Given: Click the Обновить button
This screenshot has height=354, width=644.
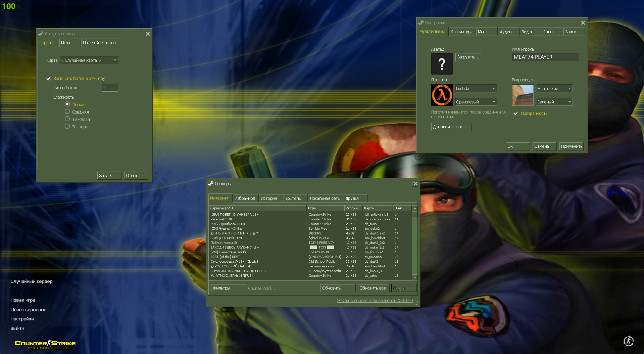Looking at the screenshot, I should (x=338, y=288).
